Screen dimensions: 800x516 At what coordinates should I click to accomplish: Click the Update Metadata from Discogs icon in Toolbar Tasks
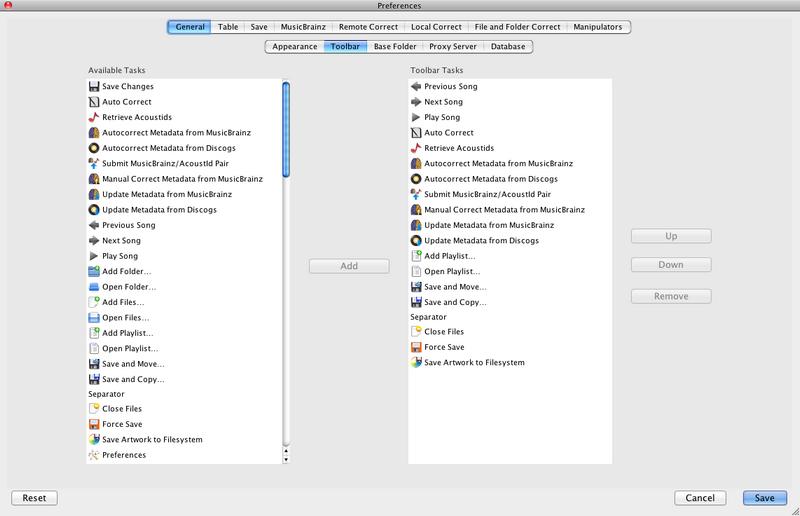(x=416, y=240)
